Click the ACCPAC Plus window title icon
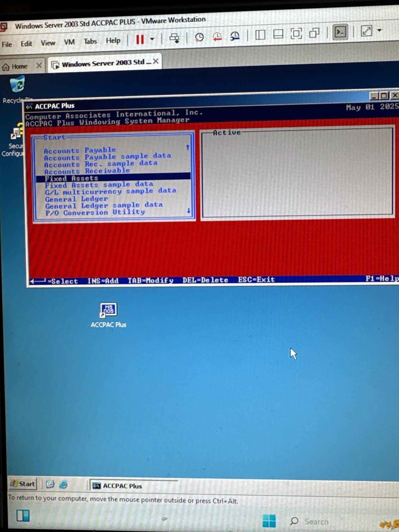The image size is (399, 532). pos(29,107)
